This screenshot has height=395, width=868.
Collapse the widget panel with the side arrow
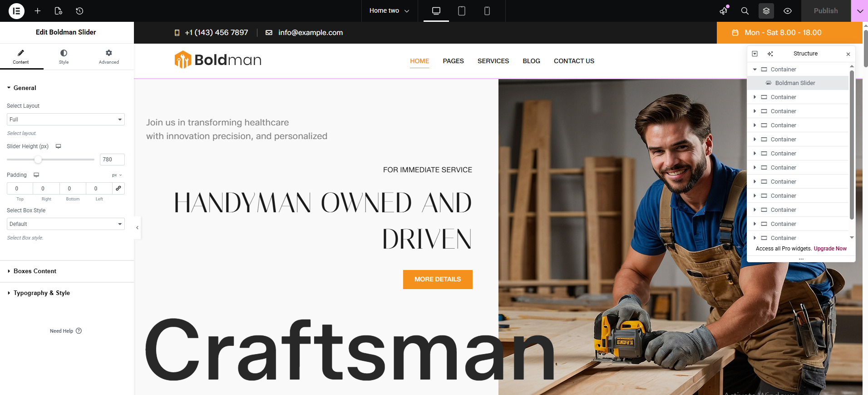(x=137, y=228)
